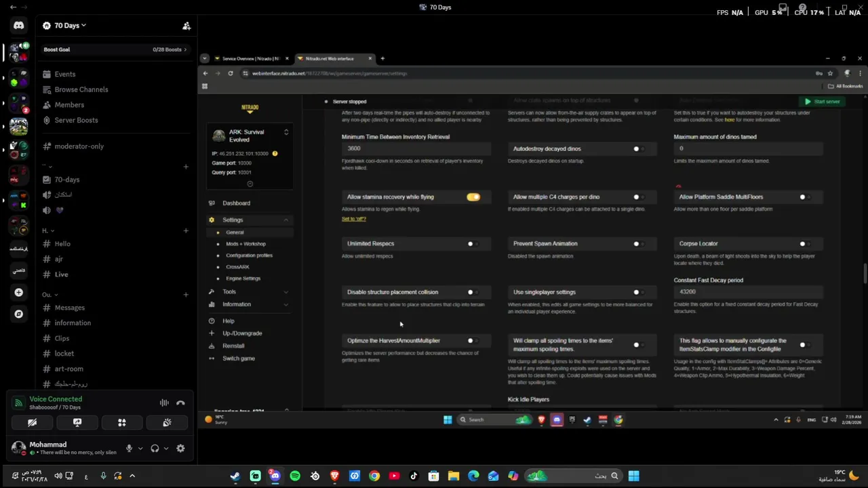The image size is (868, 488).
Task: Turn on Unlimited Respecs
Action: pos(473,243)
